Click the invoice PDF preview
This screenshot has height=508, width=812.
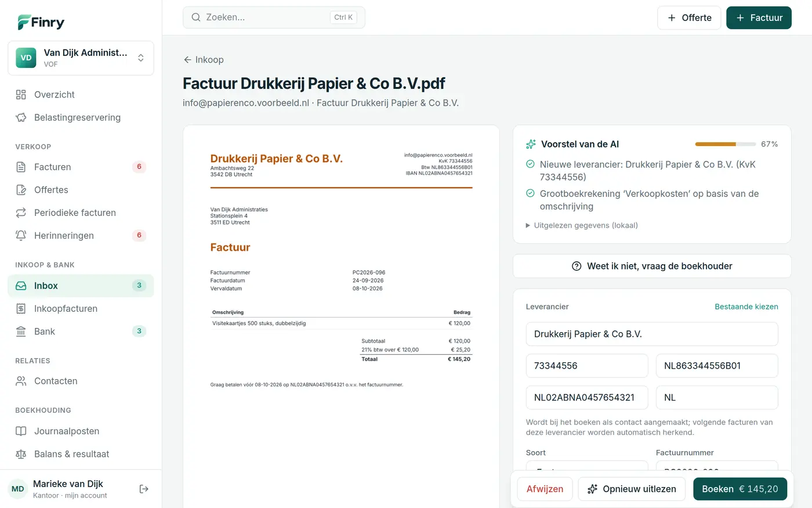click(x=341, y=316)
